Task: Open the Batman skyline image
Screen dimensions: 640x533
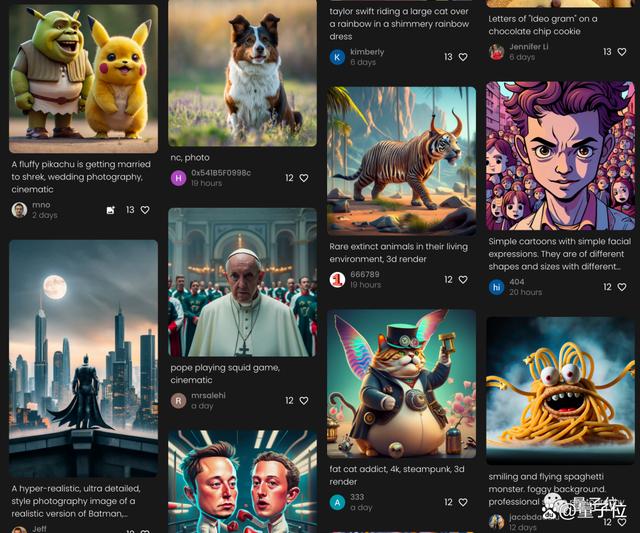Action: [x=83, y=358]
